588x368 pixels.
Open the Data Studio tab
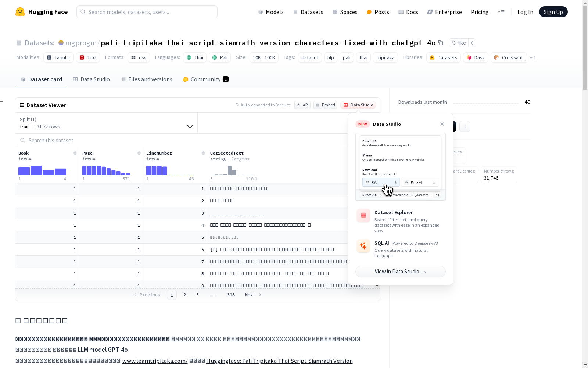point(91,79)
